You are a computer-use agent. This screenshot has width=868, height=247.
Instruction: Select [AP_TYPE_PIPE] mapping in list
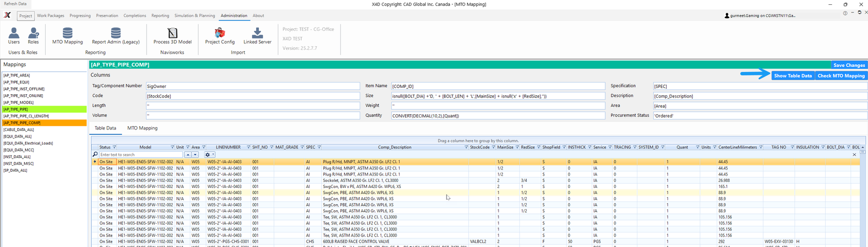pyautogui.click(x=16, y=109)
